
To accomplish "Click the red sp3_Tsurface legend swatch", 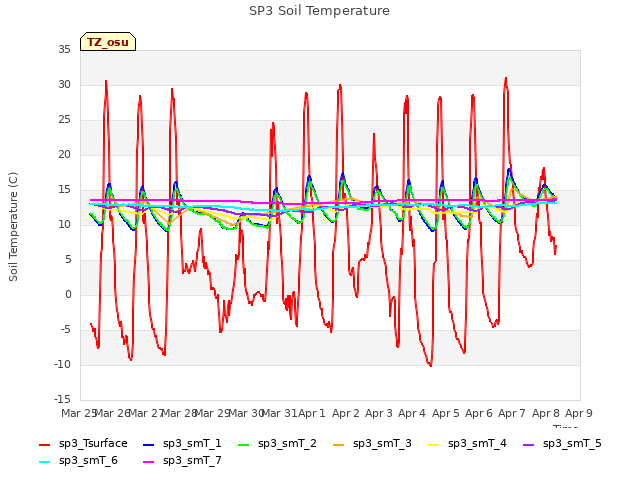I will [44, 444].
